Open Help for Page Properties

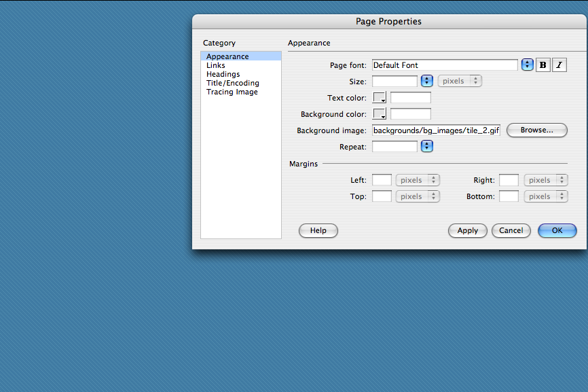(x=318, y=230)
